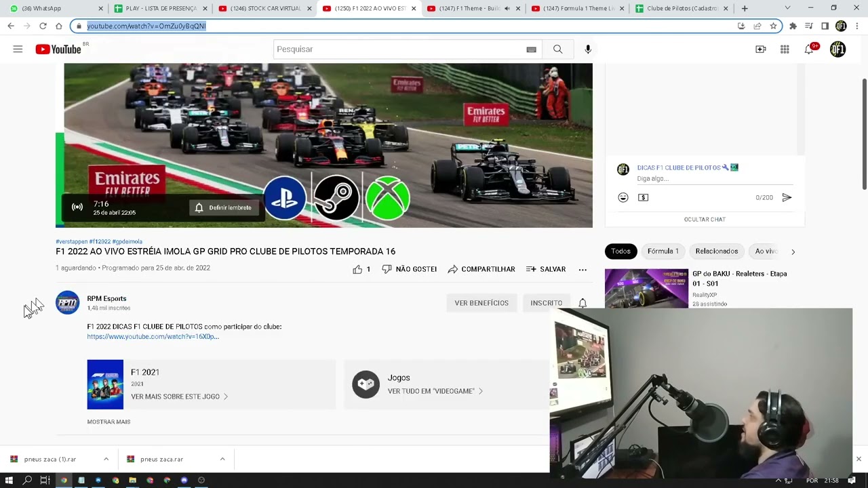Expand options for pneus zaca.rar download
868x488 pixels.
coord(222,459)
